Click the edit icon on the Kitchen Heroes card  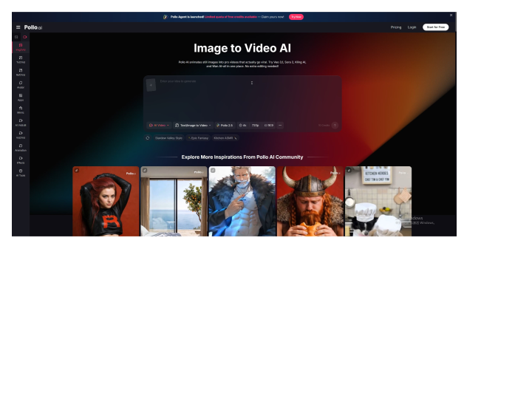pos(349,171)
